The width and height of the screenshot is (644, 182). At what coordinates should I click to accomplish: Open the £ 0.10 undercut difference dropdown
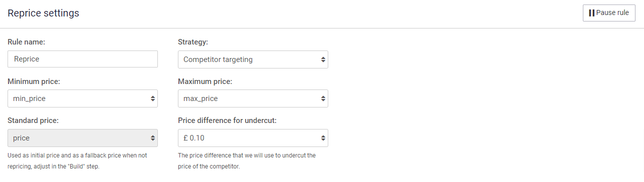click(x=253, y=138)
